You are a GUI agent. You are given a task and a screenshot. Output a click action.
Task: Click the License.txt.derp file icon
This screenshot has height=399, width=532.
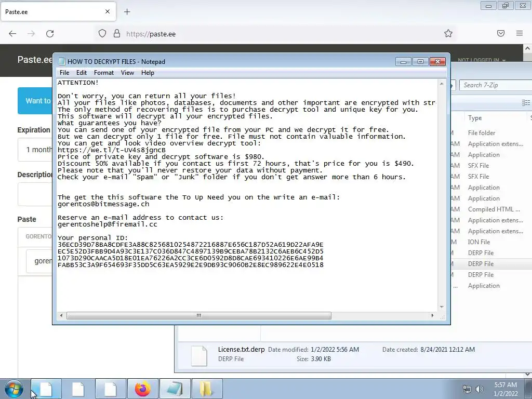coord(199,356)
